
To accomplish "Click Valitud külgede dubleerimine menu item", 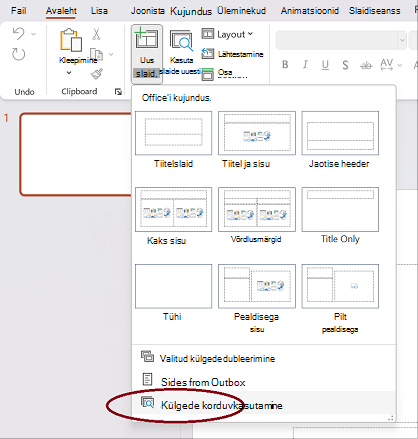I will tap(263, 359).
